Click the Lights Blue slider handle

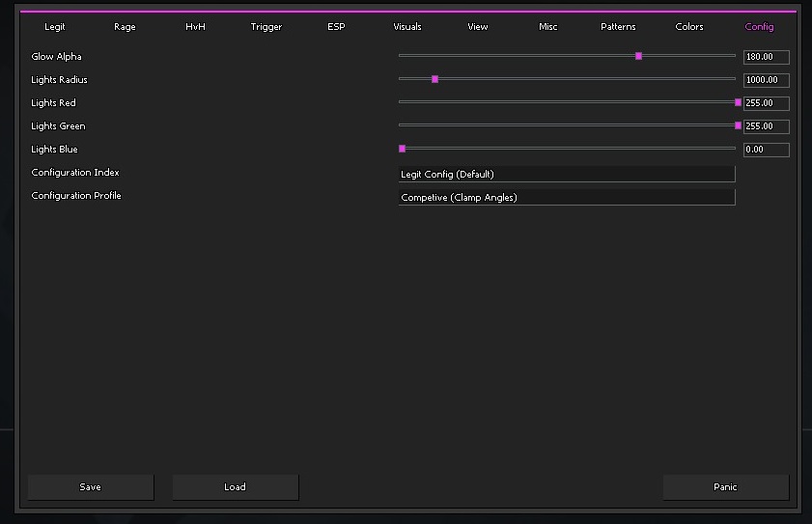402,149
